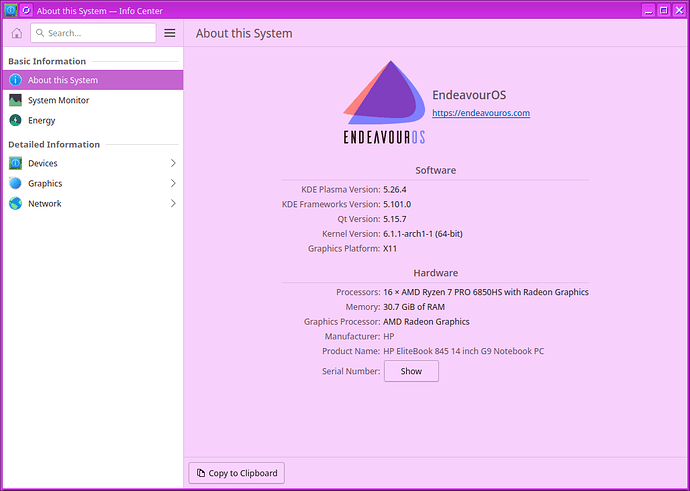This screenshot has height=491, width=690.
Task: Click the Processors value AMD Ryzen 7 PRO
Action: [x=486, y=292]
